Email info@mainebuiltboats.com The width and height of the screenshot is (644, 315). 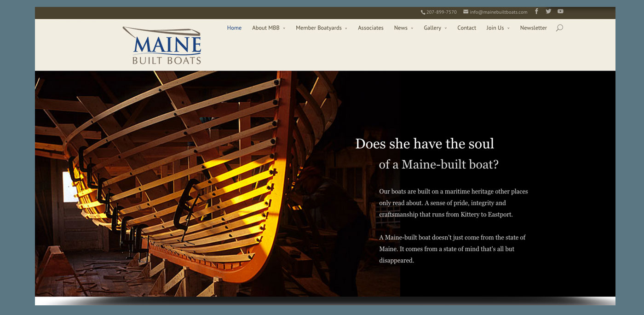[x=498, y=12]
